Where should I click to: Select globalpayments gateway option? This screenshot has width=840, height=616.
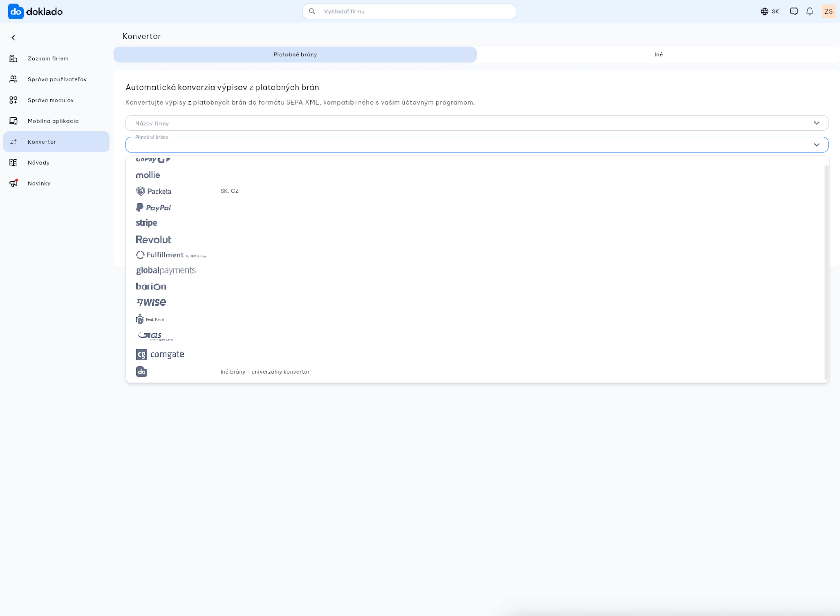click(x=166, y=271)
